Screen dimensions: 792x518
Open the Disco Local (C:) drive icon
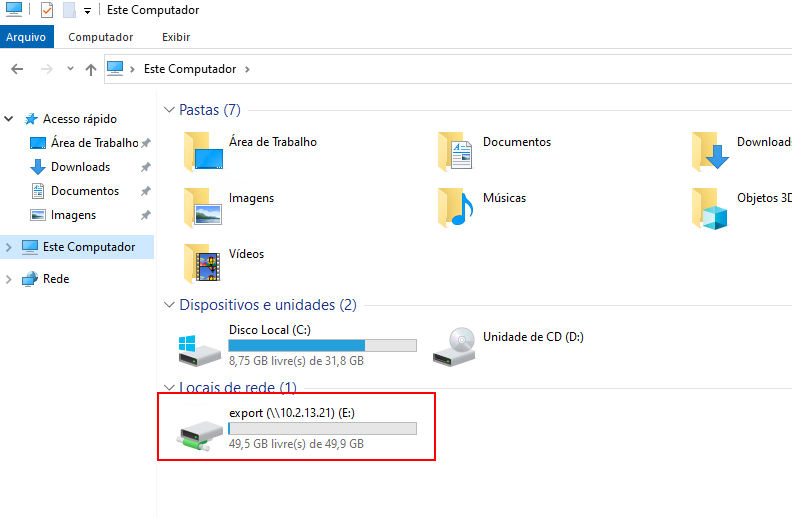click(x=200, y=346)
